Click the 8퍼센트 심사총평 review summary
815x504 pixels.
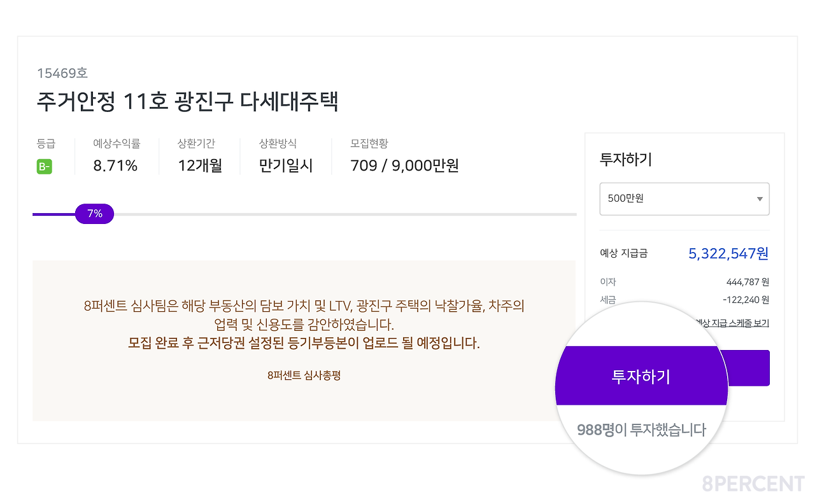pos(304,375)
